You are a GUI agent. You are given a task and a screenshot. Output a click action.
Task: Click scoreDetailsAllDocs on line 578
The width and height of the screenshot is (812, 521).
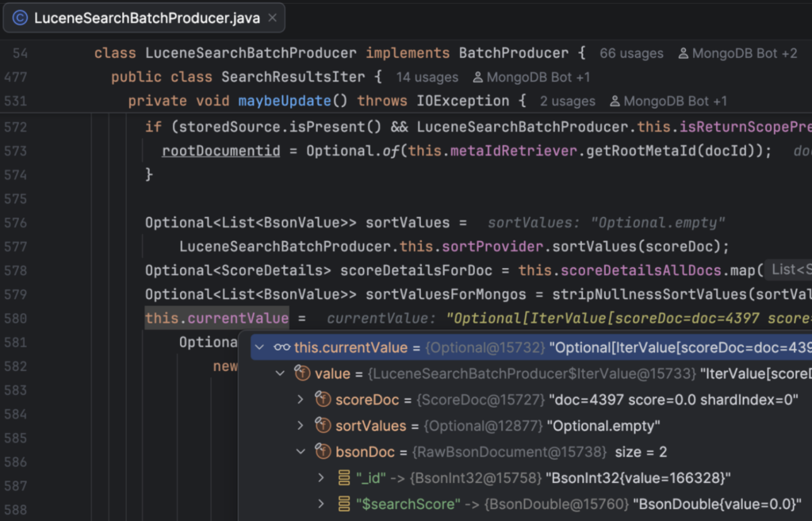pos(641,270)
